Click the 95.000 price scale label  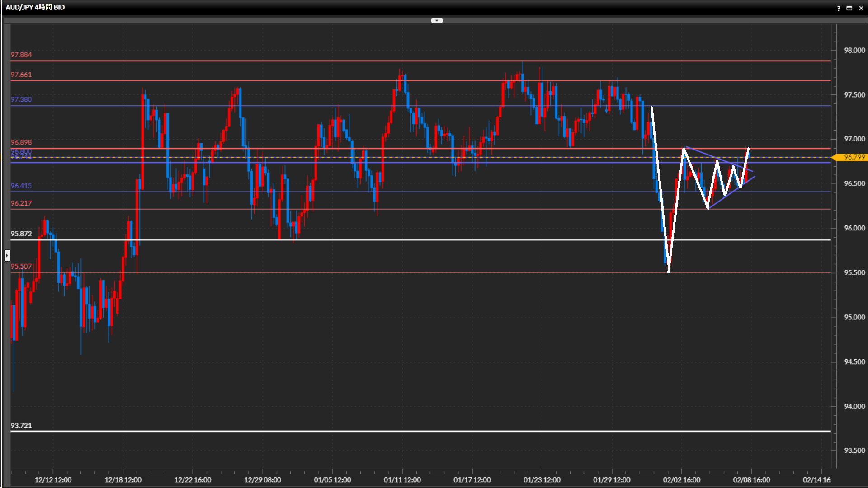pyautogui.click(x=854, y=317)
